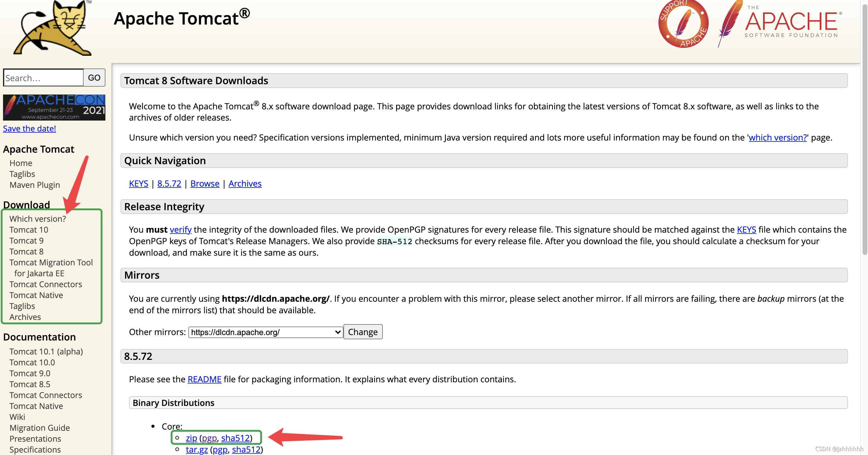Click the Search input field
This screenshot has width=868, height=455.
click(43, 77)
